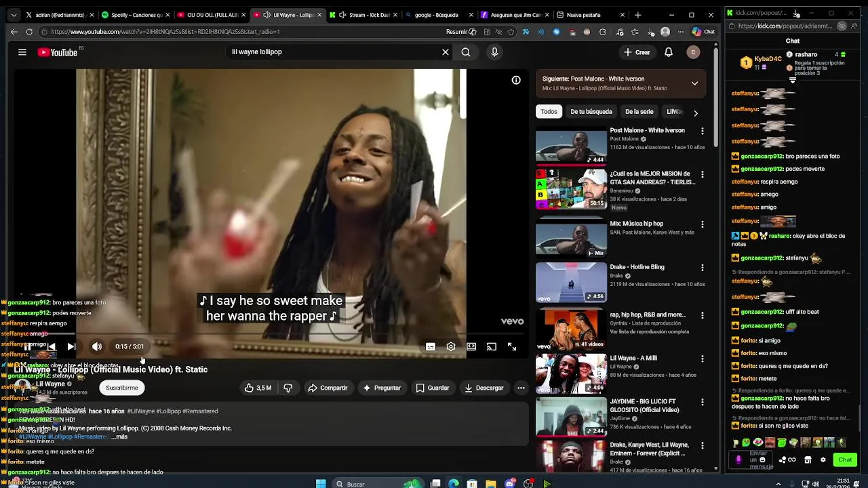Open options for Drake Hotline Bling
868x488 pixels.
coord(703,268)
